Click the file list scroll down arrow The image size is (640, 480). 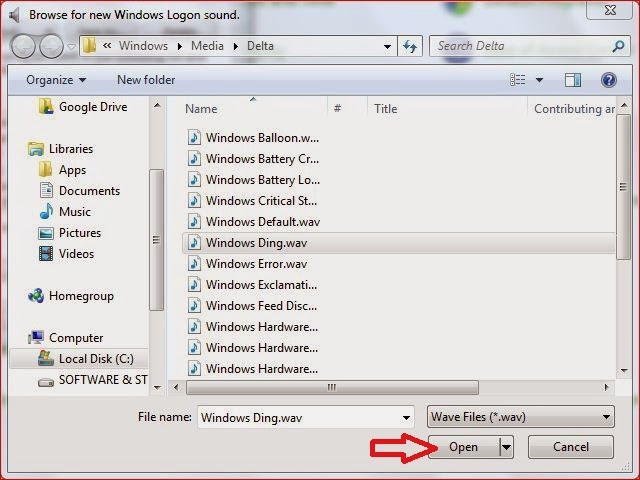[624, 371]
